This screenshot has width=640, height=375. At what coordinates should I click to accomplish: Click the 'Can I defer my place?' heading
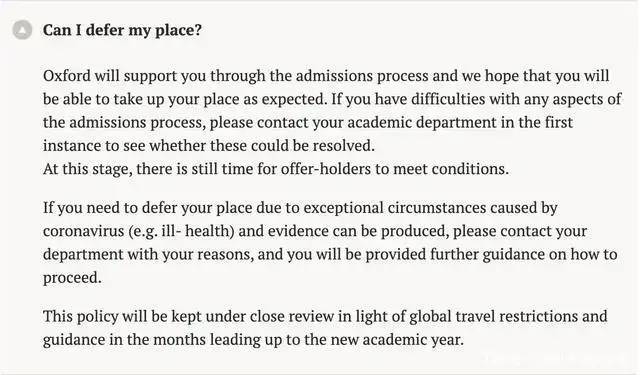122,30
